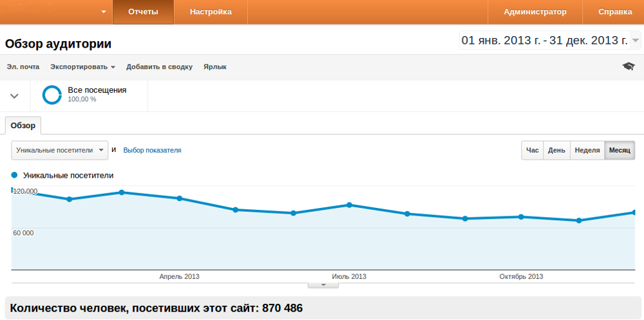Open the Справка help menu

[x=614, y=12]
